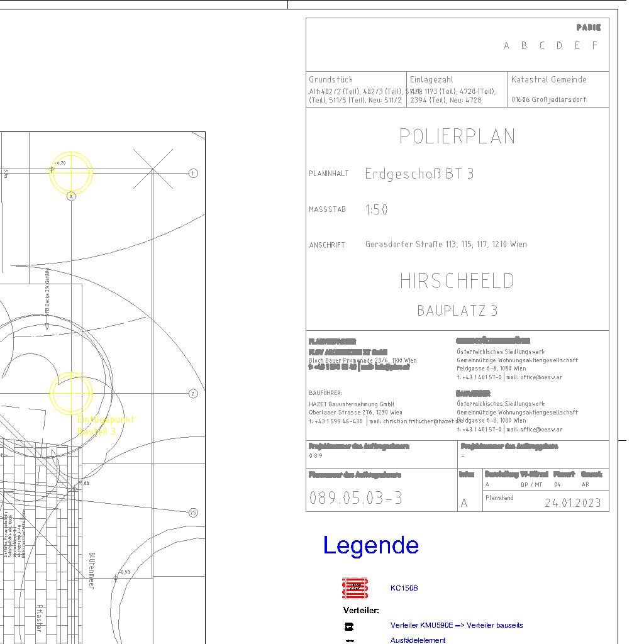Select grid axis bubble 2
Image resolution: width=644 pixels, height=644 pixels.
click(193, 394)
